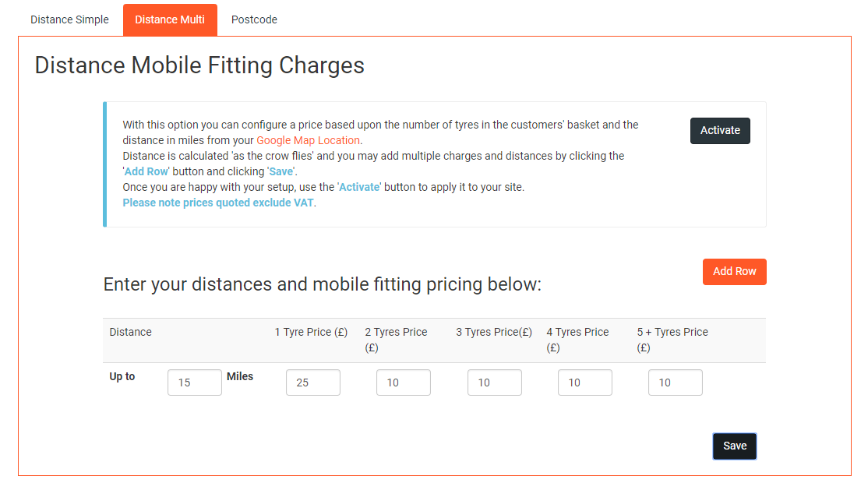Click the 3 Tyres Price(£) column header

point(494,332)
